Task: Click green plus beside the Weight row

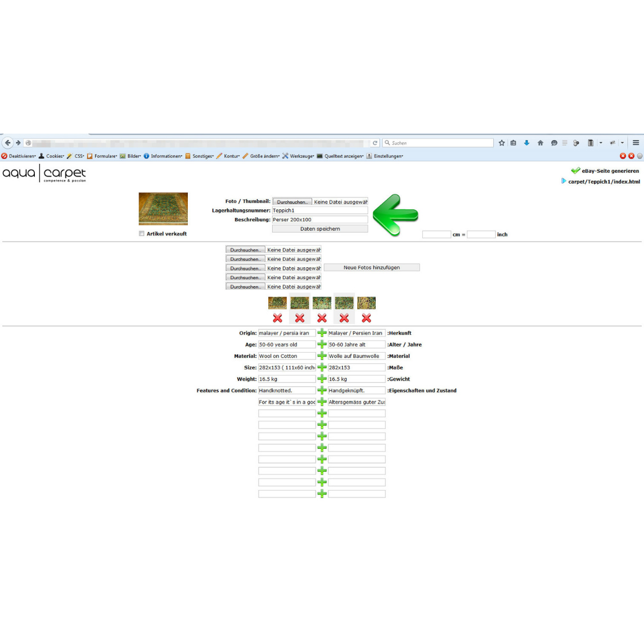Action: [x=322, y=379]
